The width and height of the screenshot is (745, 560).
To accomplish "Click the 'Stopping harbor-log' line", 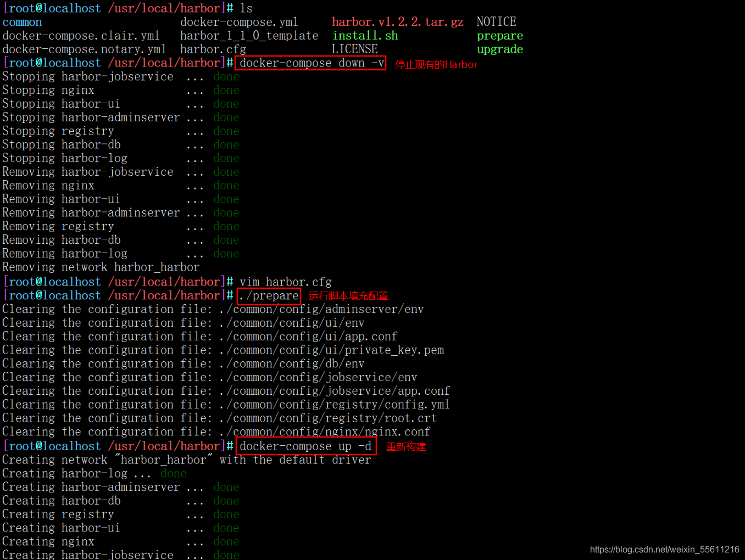I will coord(121,159).
